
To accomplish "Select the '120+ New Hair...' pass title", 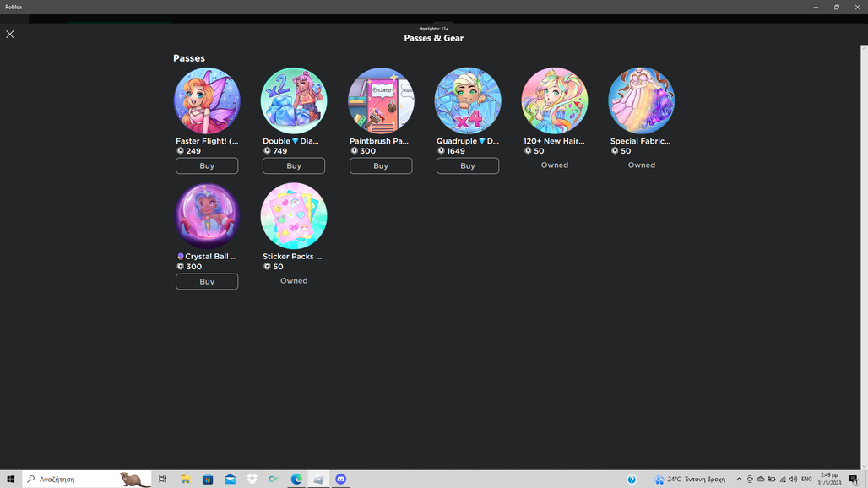I will click(x=554, y=141).
